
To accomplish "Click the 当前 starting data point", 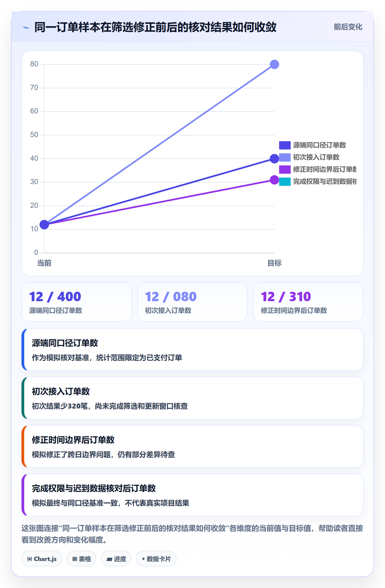I will [44, 225].
